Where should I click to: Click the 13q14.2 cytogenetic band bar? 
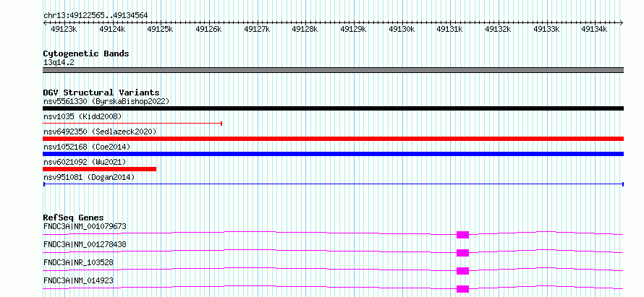click(333, 70)
